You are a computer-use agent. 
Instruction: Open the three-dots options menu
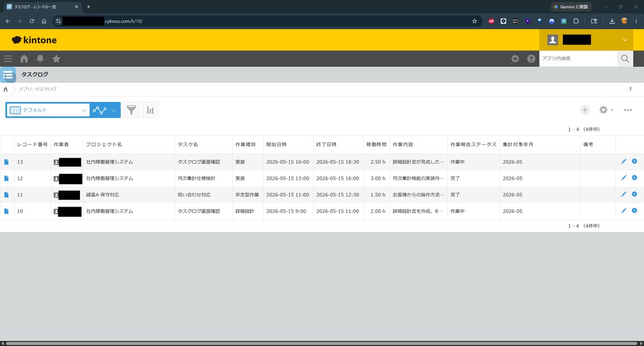(628, 110)
